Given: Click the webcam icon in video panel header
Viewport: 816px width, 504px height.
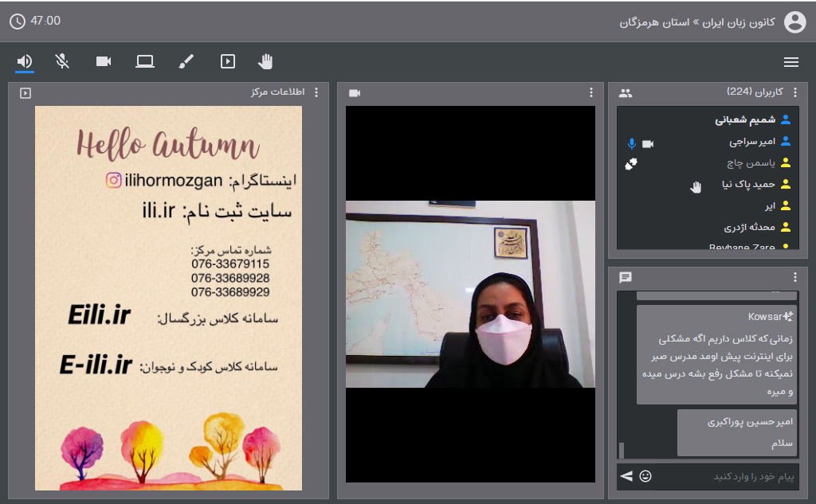Looking at the screenshot, I should coord(354,92).
